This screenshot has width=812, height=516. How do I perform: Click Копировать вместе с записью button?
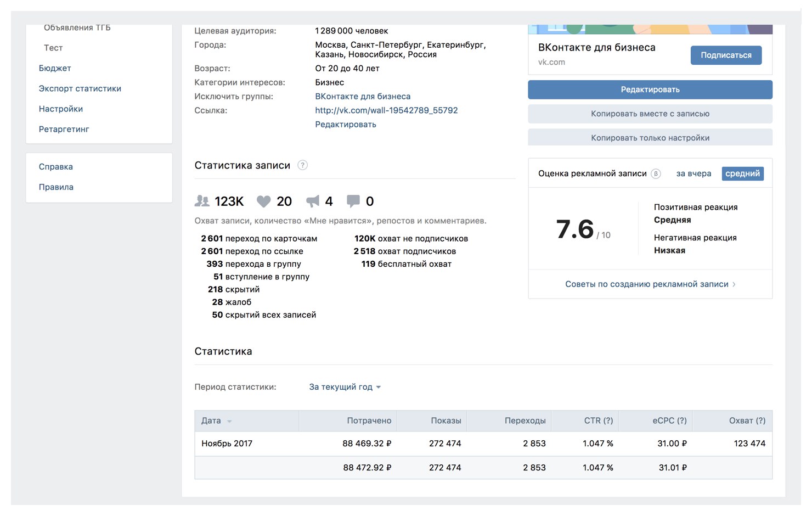click(650, 114)
